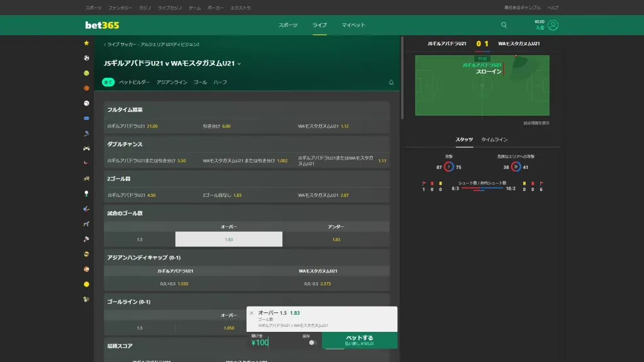The height and width of the screenshot is (362, 644).
Task: Click the yellow star favorites icon in sidebar
Action: click(86, 43)
